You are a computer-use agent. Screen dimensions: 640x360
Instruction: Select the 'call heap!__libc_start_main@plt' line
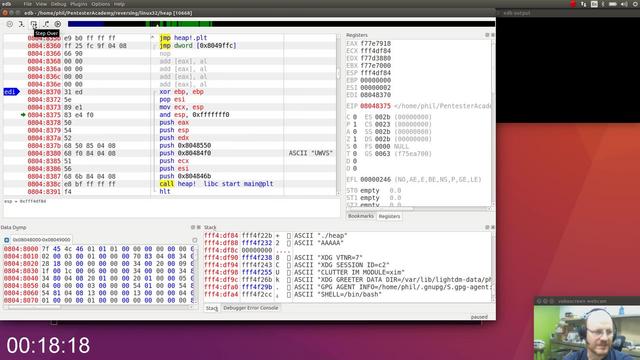(x=216, y=184)
